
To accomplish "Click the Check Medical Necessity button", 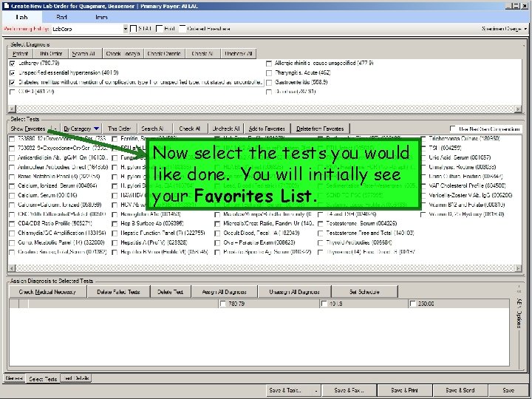I will (x=47, y=292).
